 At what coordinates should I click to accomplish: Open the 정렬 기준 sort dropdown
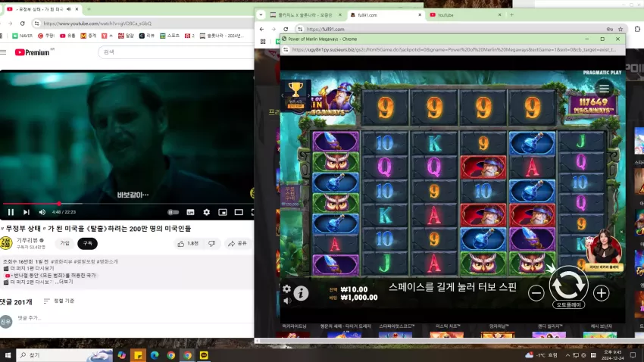(x=59, y=301)
